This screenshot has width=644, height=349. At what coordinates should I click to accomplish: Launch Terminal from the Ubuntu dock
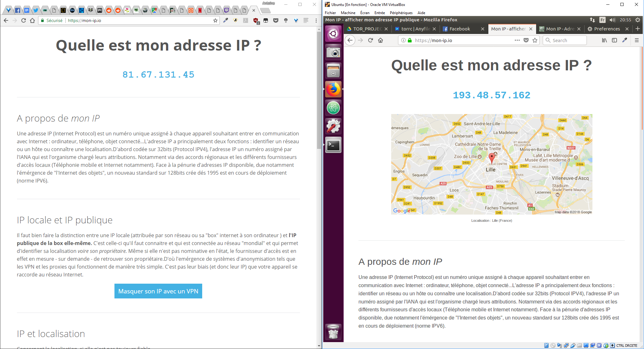pyautogui.click(x=333, y=145)
